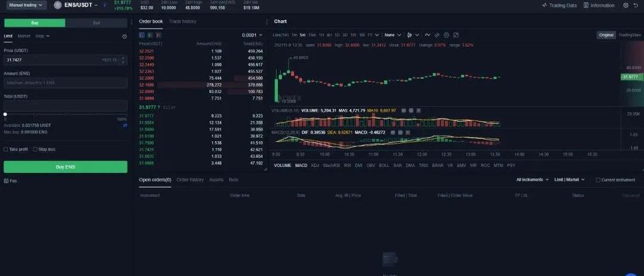The width and height of the screenshot is (644, 276).
Task: Expand more time intervals chevron after 1Y
Action: [x=377, y=35]
